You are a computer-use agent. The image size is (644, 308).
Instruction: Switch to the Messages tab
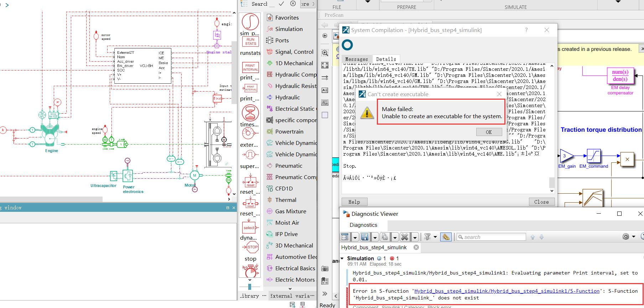pyautogui.click(x=357, y=59)
